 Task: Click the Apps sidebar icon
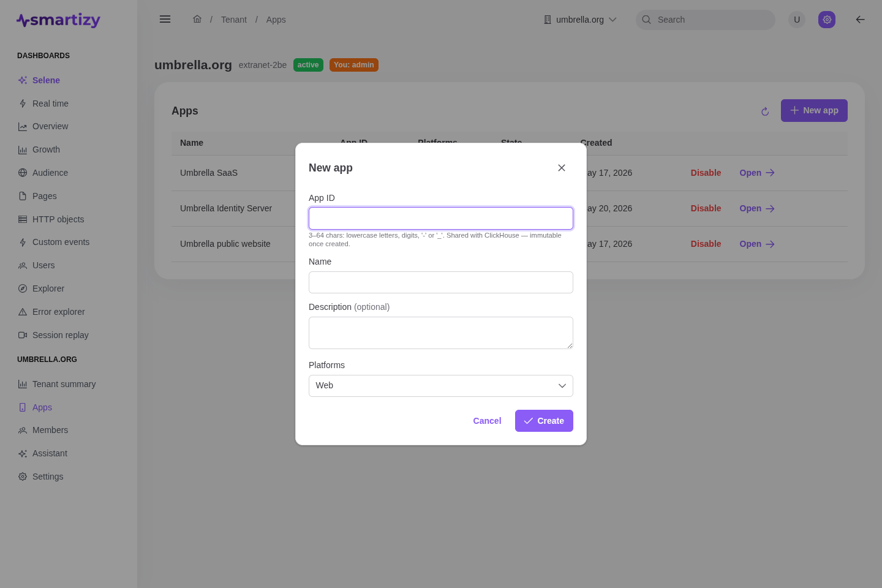pyautogui.click(x=23, y=407)
